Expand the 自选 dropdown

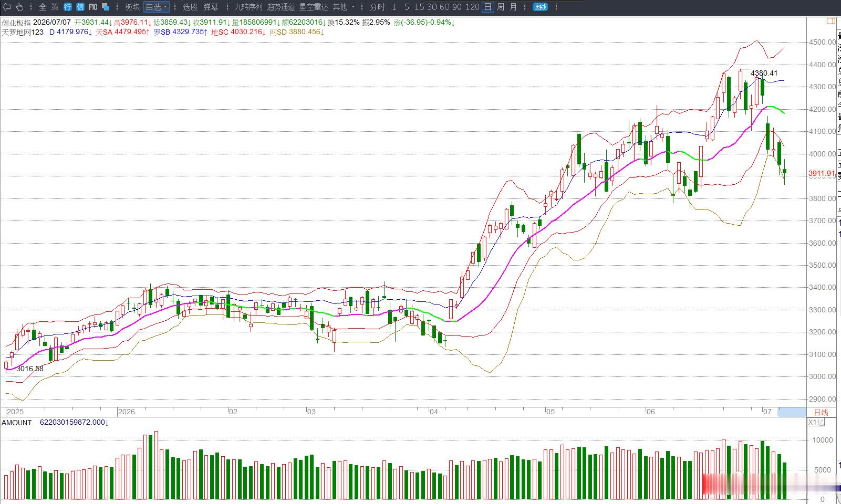pos(156,7)
